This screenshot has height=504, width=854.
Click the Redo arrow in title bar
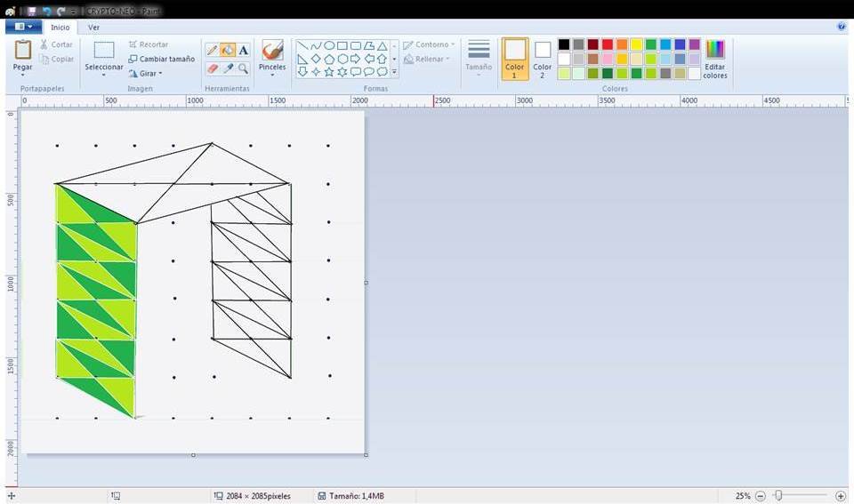[x=60, y=11]
